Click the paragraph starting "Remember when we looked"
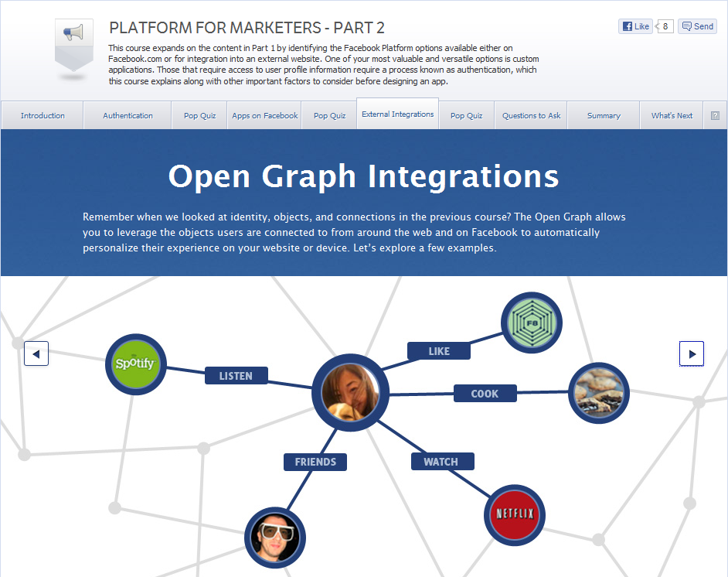 [354, 232]
